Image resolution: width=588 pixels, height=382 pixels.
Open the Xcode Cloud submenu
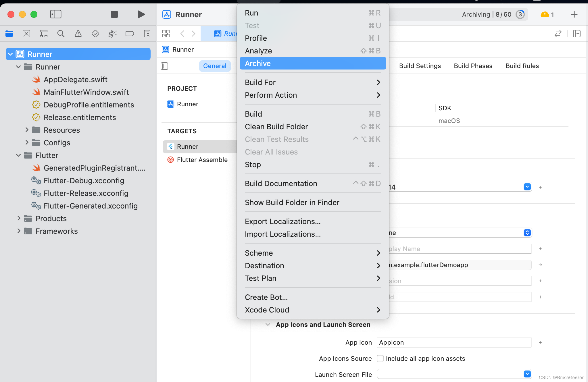(x=313, y=310)
